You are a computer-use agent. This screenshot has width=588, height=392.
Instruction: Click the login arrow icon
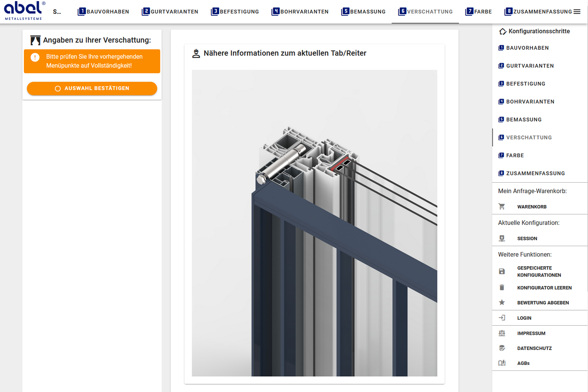(x=502, y=318)
